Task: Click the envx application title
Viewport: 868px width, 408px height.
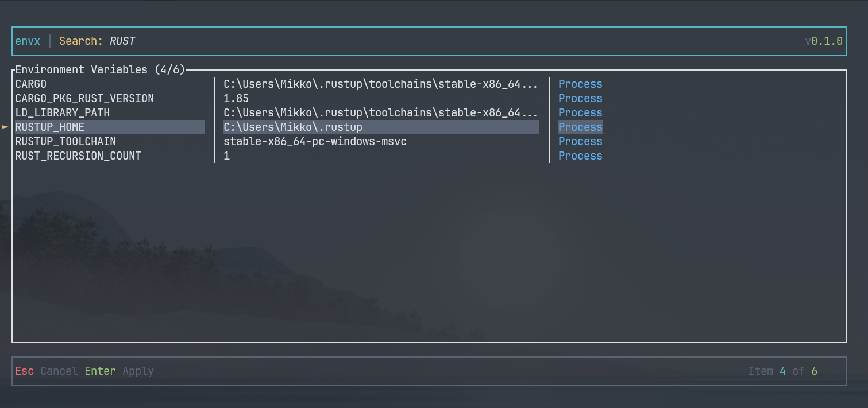Action: click(x=27, y=41)
